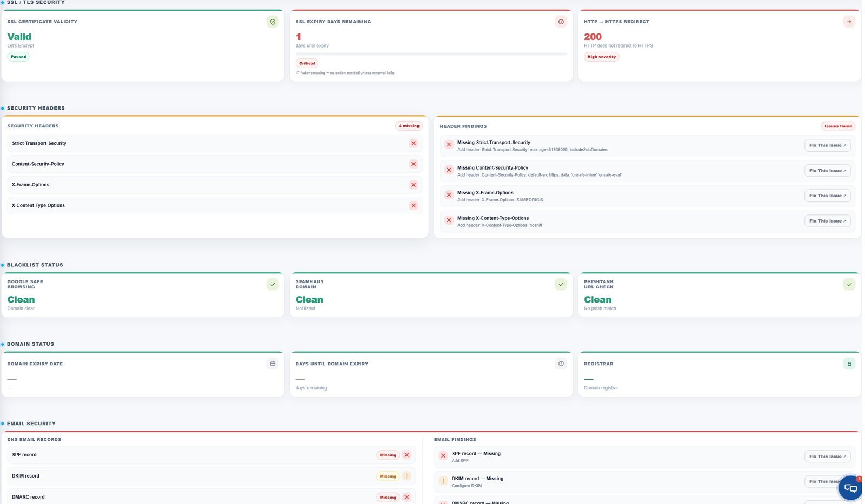This screenshot has height=504, width=865.
Task: Click the red X beside Content-Security-Policy header row
Action: pyautogui.click(x=414, y=164)
